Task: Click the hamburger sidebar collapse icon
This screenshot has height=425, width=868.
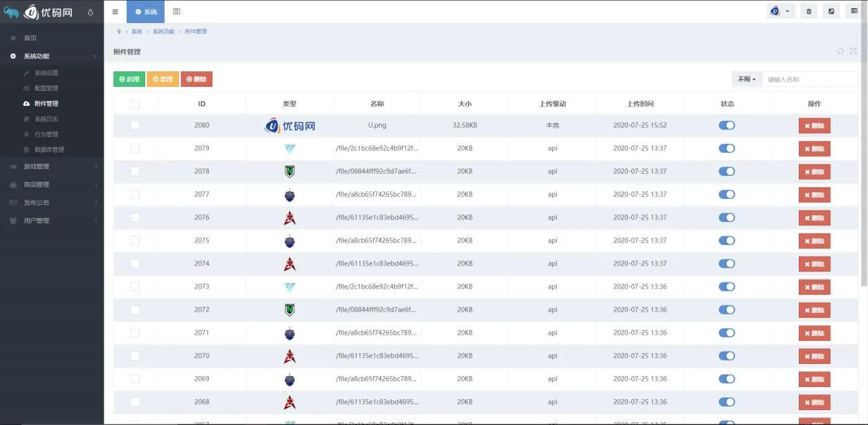Action: [115, 12]
